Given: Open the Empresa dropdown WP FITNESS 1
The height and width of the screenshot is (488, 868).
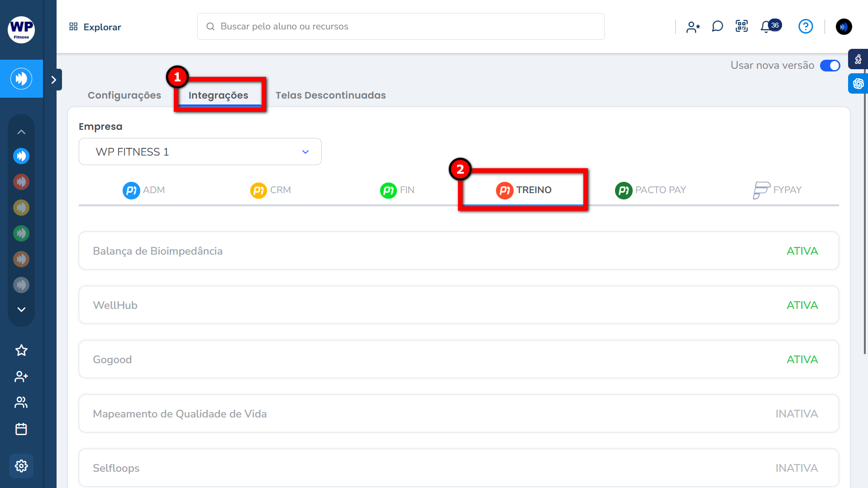Looking at the screenshot, I should click(200, 152).
